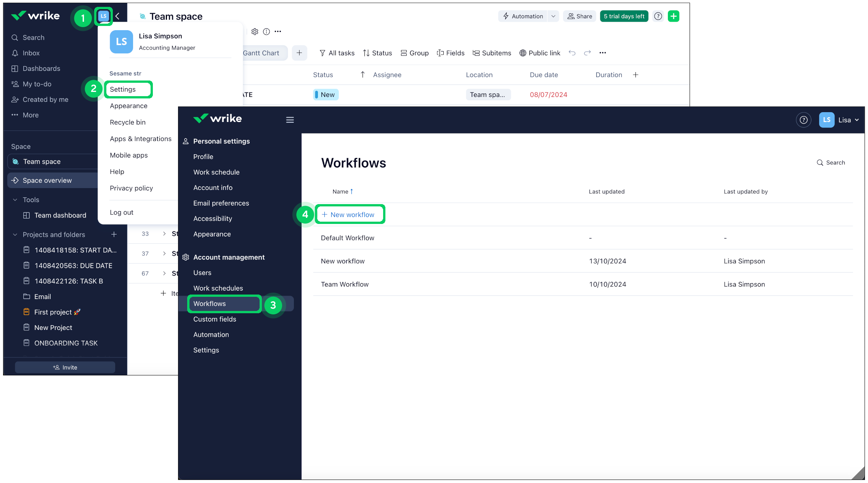
Task: Open Dashboards from the sidebar
Action: [36, 69]
